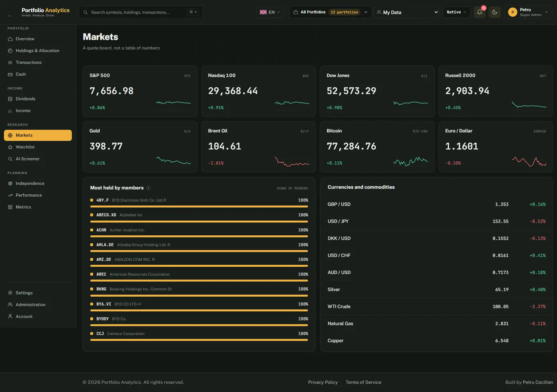The height and width of the screenshot is (392, 557).
Task: Click the notification bell icon
Action: 479,12
